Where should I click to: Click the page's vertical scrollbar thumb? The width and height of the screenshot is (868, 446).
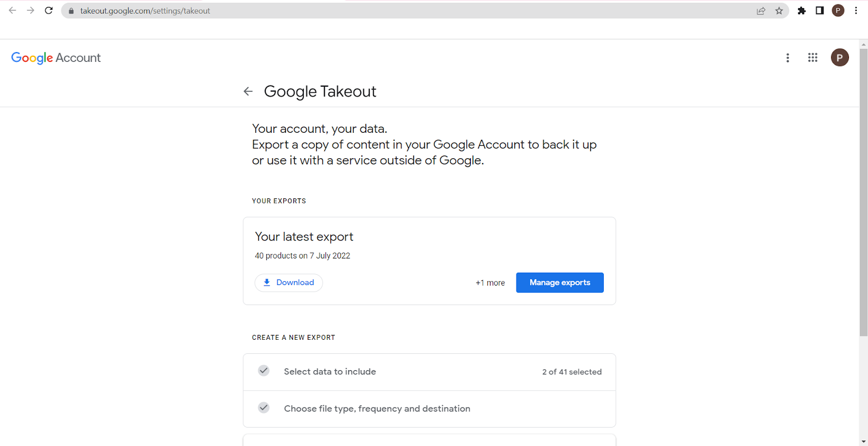click(863, 190)
